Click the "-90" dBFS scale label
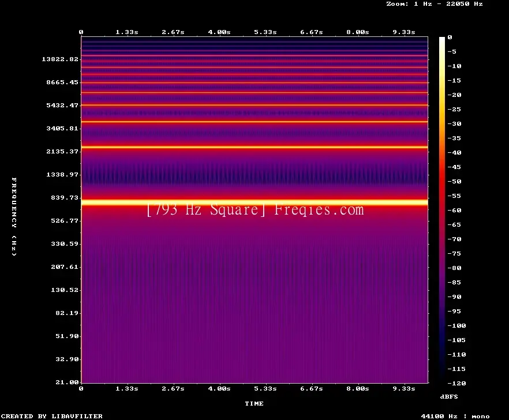Viewport: 509px width, 420px height. pos(454,297)
